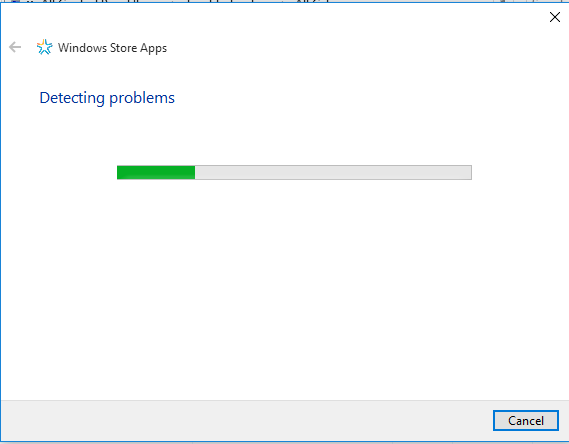Click the Windows Store Apps star icon

(x=44, y=47)
